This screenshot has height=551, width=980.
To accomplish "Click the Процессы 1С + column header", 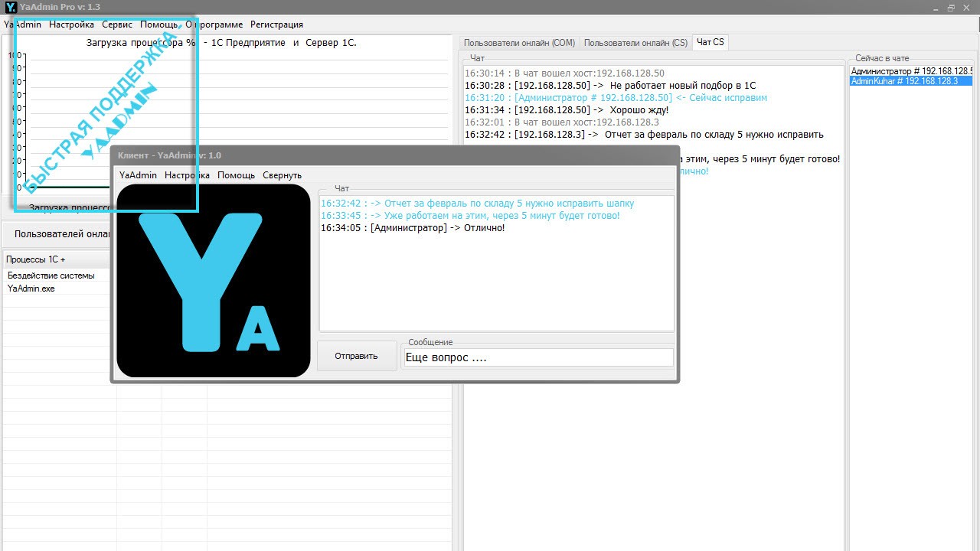I will (x=36, y=259).
